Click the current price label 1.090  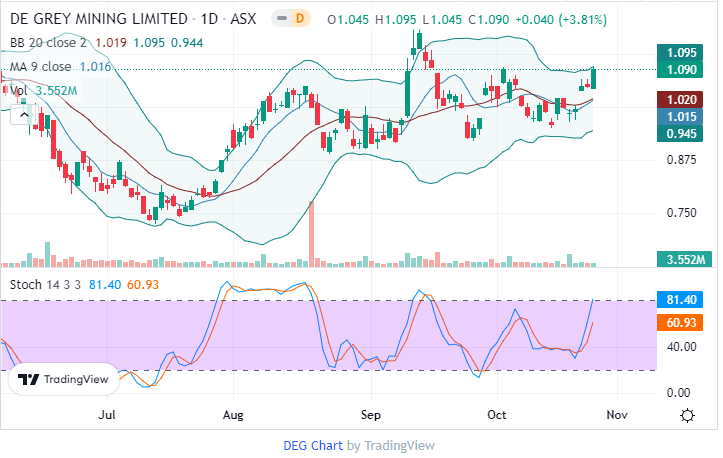(x=682, y=70)
